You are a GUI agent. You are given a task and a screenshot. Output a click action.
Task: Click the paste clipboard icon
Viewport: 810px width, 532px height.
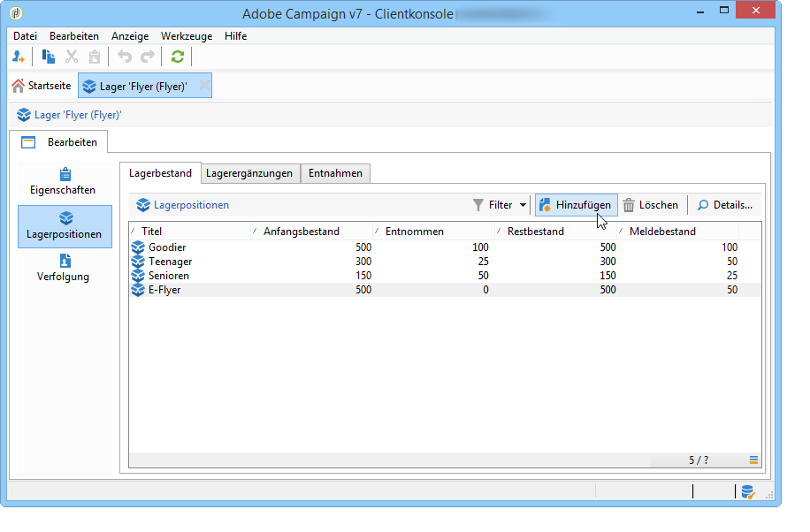pos(95,57)
